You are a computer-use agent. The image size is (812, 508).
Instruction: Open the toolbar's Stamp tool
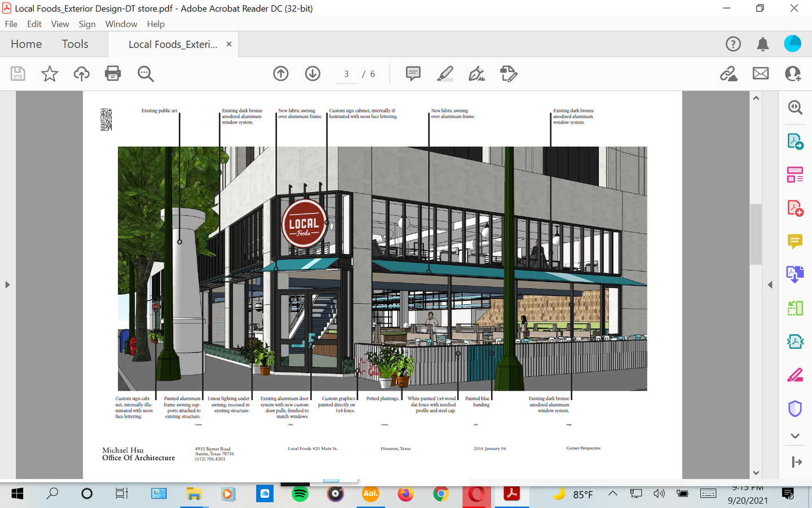(x=509, y=73)
